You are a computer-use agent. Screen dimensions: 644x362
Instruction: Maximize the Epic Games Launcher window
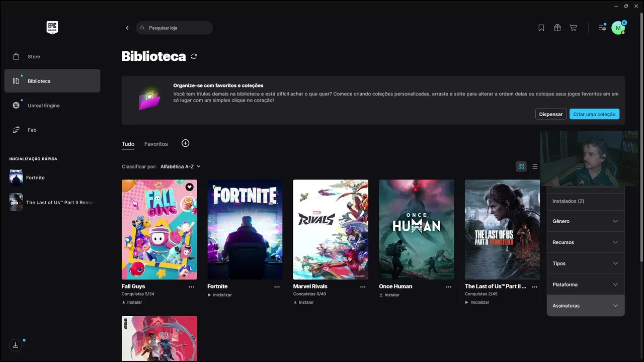(x=626, y=6)
